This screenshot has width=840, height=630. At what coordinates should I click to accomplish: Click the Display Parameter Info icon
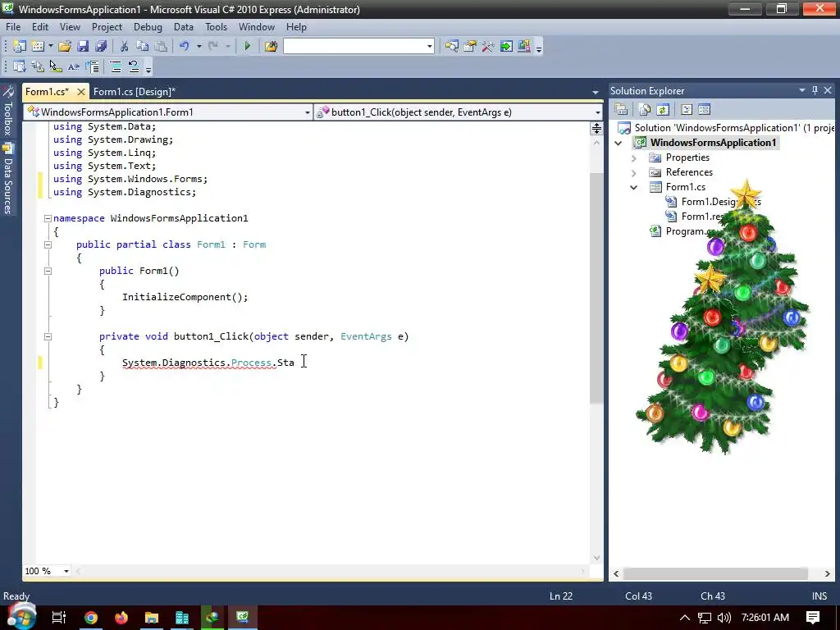pos(38,66)
